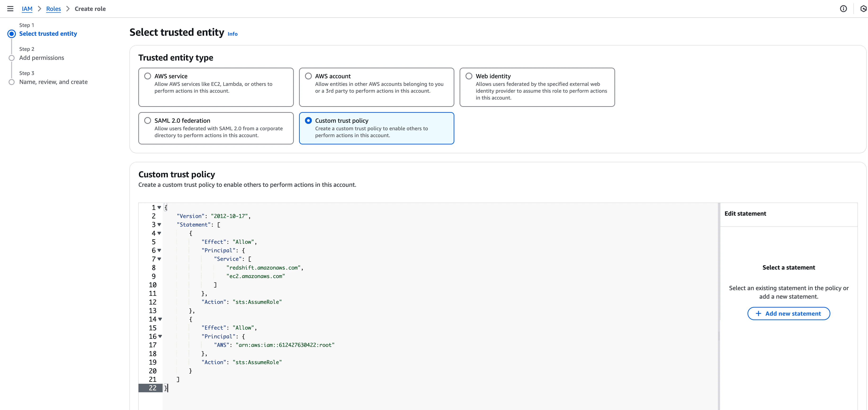
Task: Go to IAM breadcrumb link
Action: (27, 9)
